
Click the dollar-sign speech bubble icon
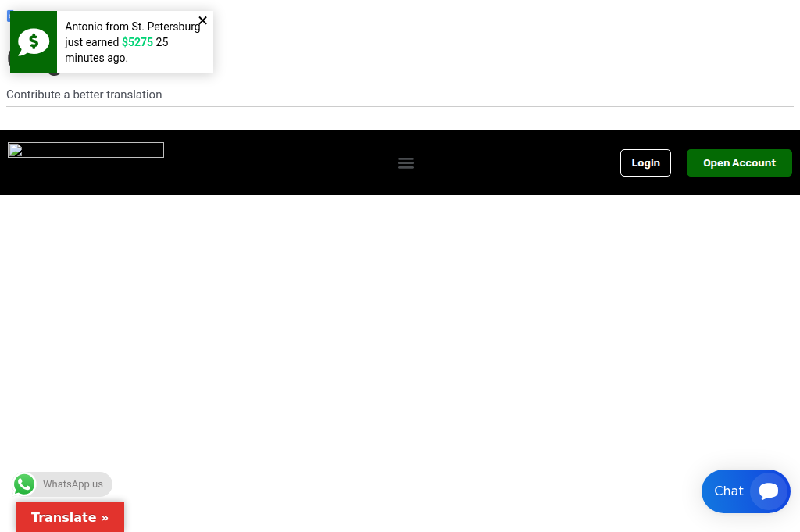[34, 41]
